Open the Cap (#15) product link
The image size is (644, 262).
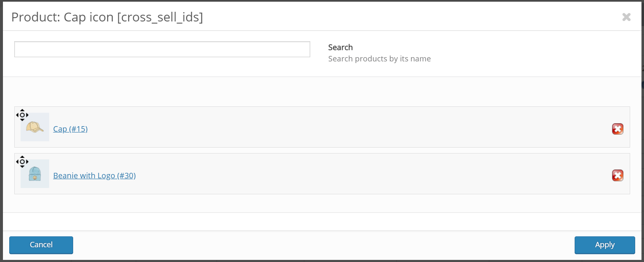(x=70, y=129)
